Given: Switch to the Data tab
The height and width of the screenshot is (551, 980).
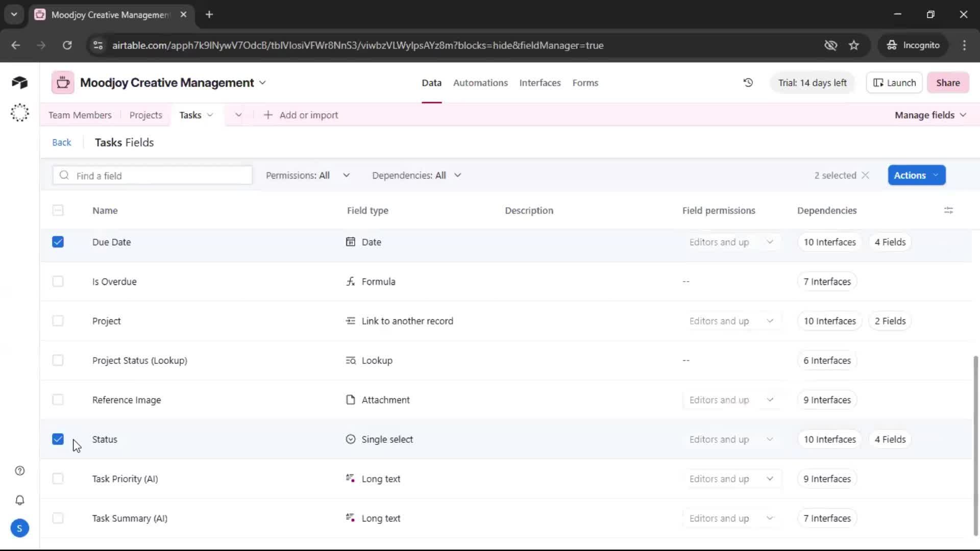Looking at the screenshot, I should pos(431,83).
